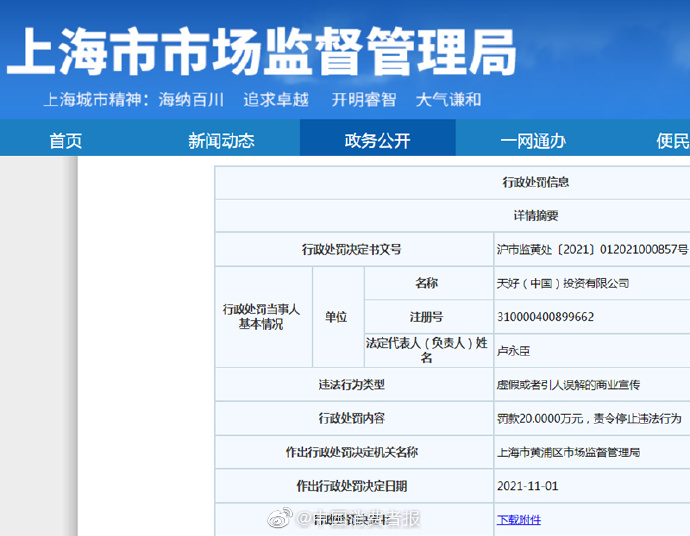
Task: Click the 违法行为类型 label cell
Action: click(352, 385)
